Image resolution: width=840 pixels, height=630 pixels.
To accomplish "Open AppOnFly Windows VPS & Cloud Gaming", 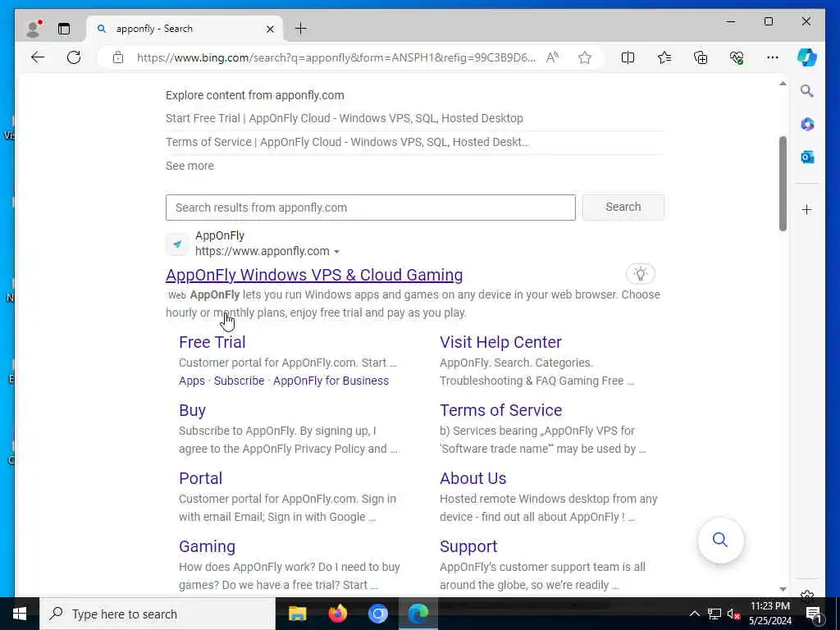I will [314, 275].
